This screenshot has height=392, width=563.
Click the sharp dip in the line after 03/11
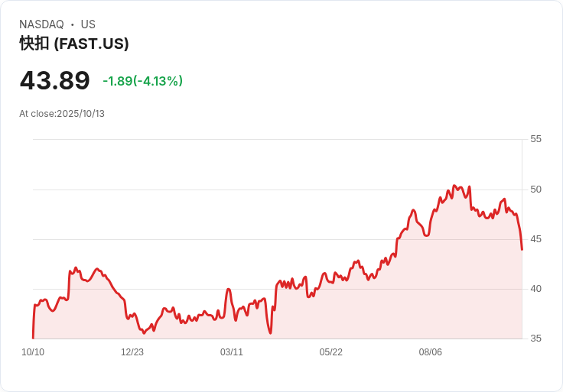point(270,332)
